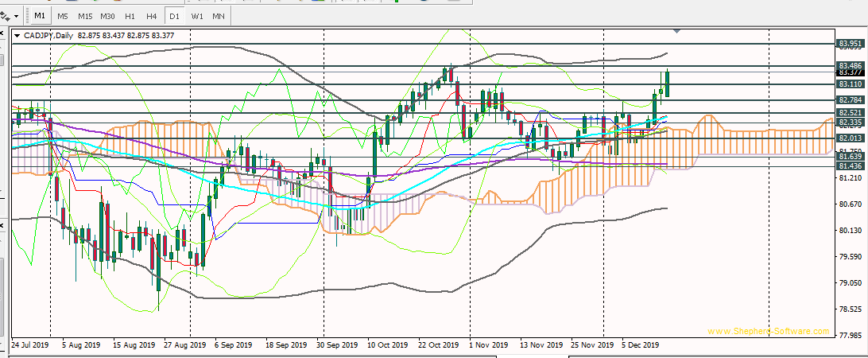Screen dimensions: 868x358
Task: Click the 5 Dec 2019 date label
Action: 640,345
